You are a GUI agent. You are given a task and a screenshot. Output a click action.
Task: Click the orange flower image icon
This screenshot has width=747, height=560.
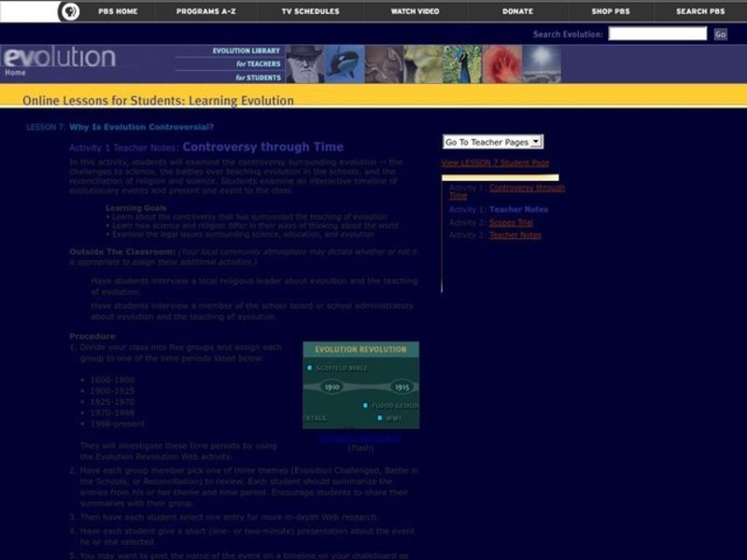click(500, 63)
